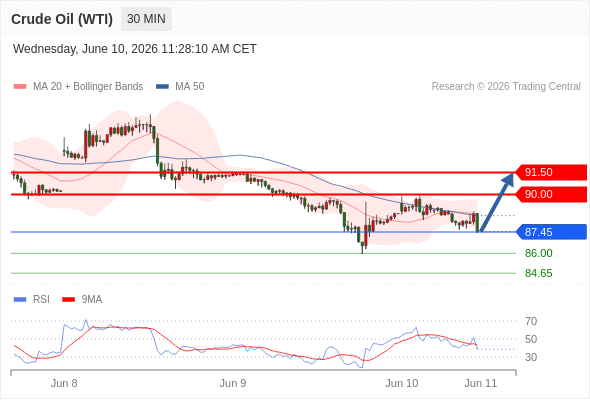The height and width of the screenshot is (400, 590).
Task: Click the 90.00 resistance price tag
Action: coord(551,195)
